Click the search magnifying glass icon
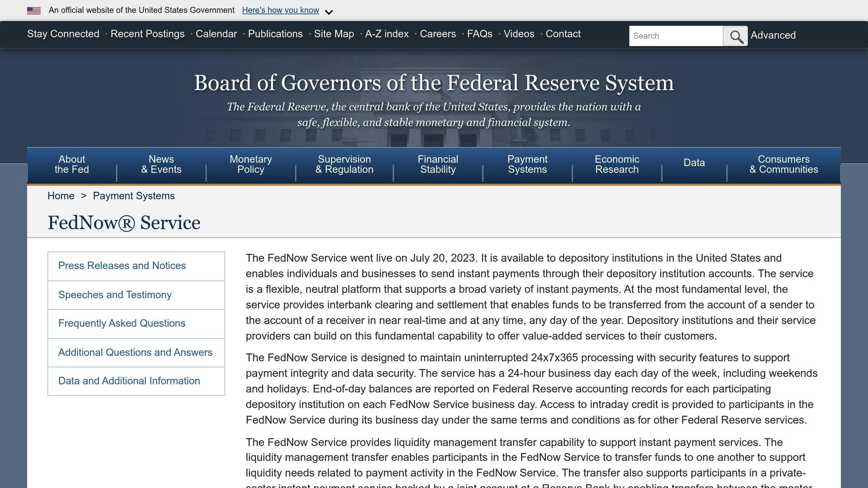This screenshot has width=868, height=488. 735,36
